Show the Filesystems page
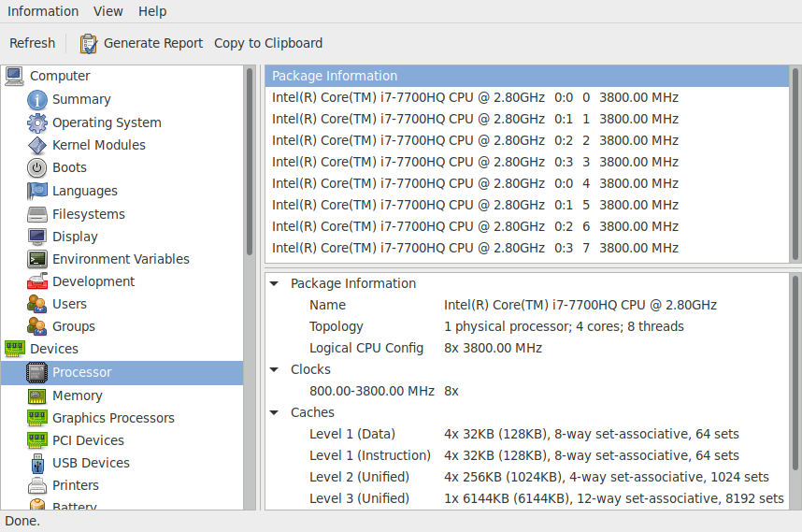Viewport: 802px width, 532px height. pyautogui.click(x=89, y=214)
